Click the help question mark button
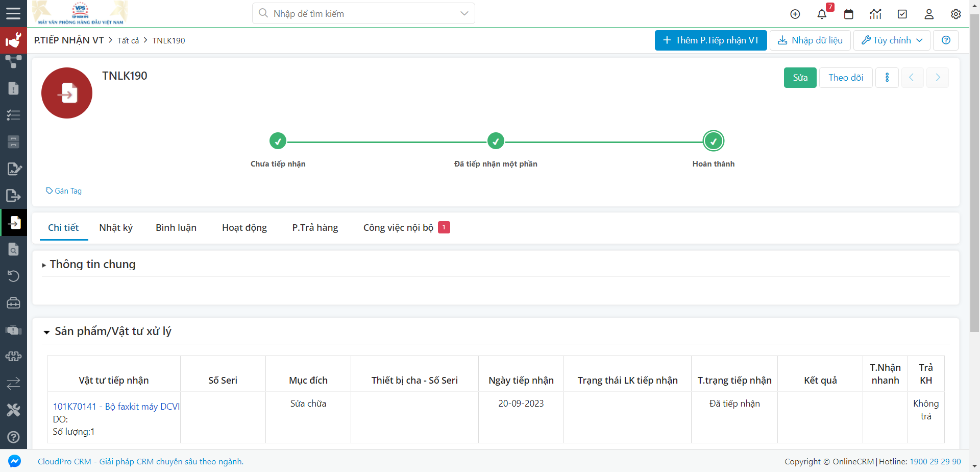Image resolution: width=980 pixels, height=472 pixels. click(946, 40)
